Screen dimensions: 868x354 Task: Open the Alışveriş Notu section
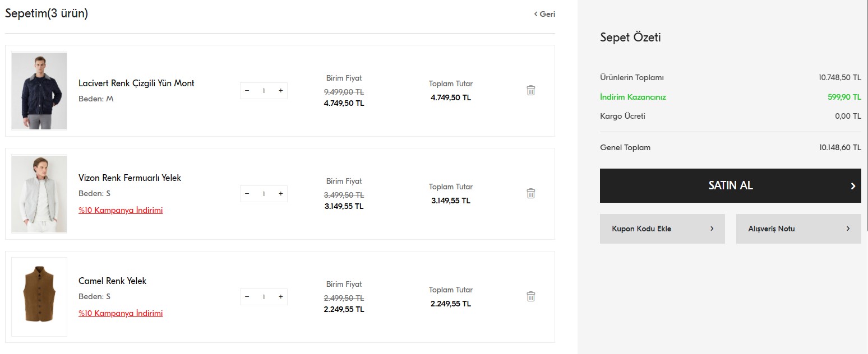[798, 229]
